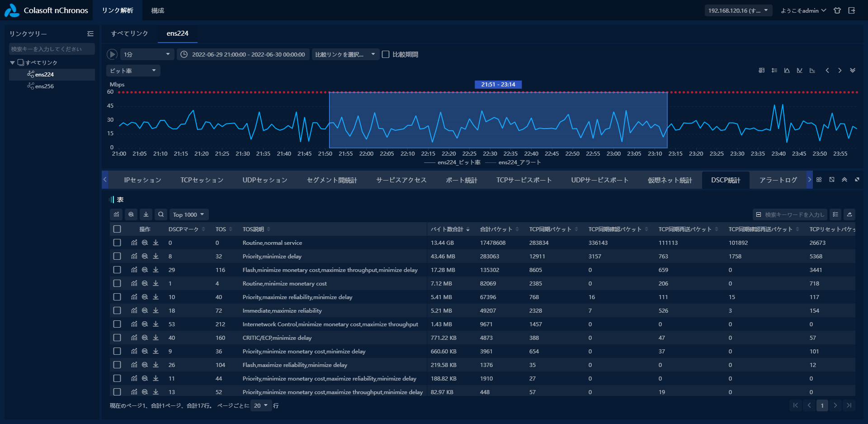The height and width of the screenshot is (424, 868).
Task: Open the 構成 menu in top navigation
Action: click(x=157, y=10)
